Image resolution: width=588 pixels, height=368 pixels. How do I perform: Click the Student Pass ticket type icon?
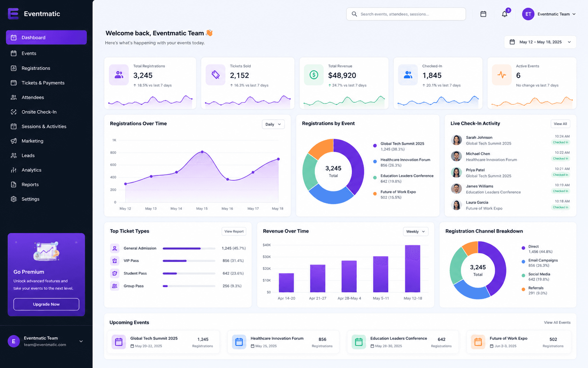pyautogui.click(x=115, y=273)
